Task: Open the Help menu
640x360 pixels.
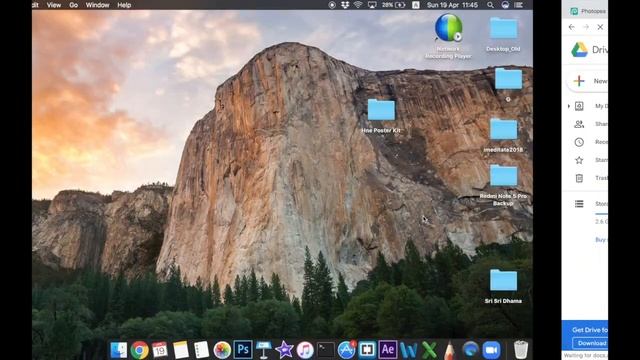Action: pyautogui.click(x=124, y=5)
